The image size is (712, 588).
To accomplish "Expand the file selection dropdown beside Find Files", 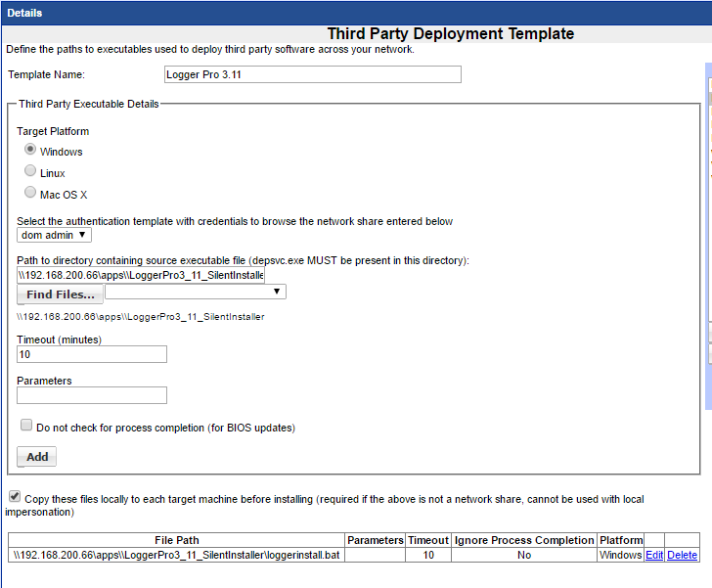I will click(x=195, y=292).
